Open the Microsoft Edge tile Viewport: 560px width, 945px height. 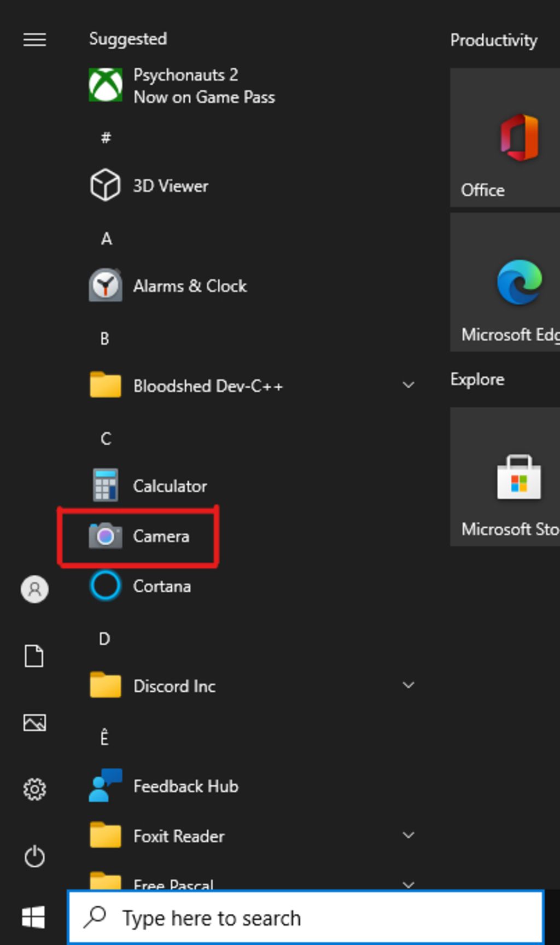coord(505,282)
